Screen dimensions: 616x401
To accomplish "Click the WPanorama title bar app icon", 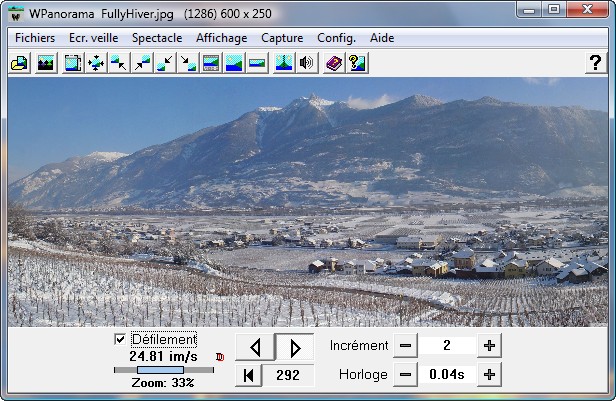I will (x=16, y=14).
